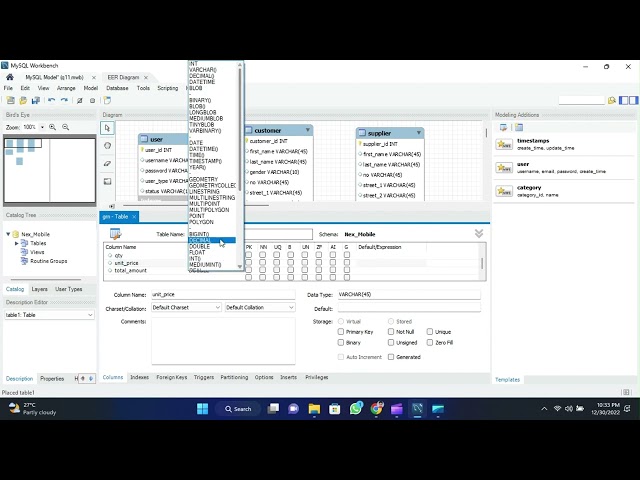Viewport: 640px width, 480px height.
Task: Open the File menu
Action: [x=8, y=88]
